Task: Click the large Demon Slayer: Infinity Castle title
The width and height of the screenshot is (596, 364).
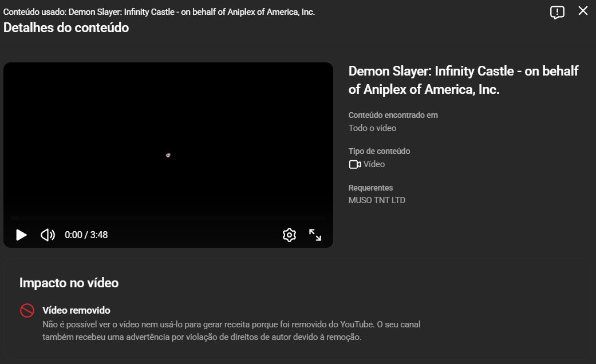Action: 463,80
